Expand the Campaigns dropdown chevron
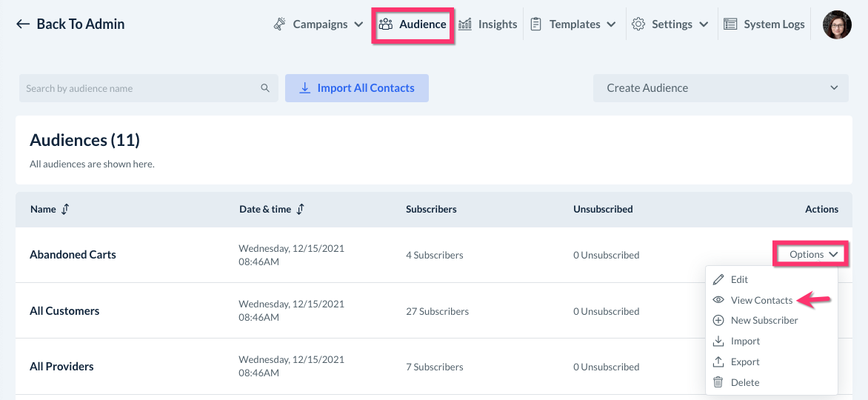This screenshot has width=868, height=400. coord(358,24)
